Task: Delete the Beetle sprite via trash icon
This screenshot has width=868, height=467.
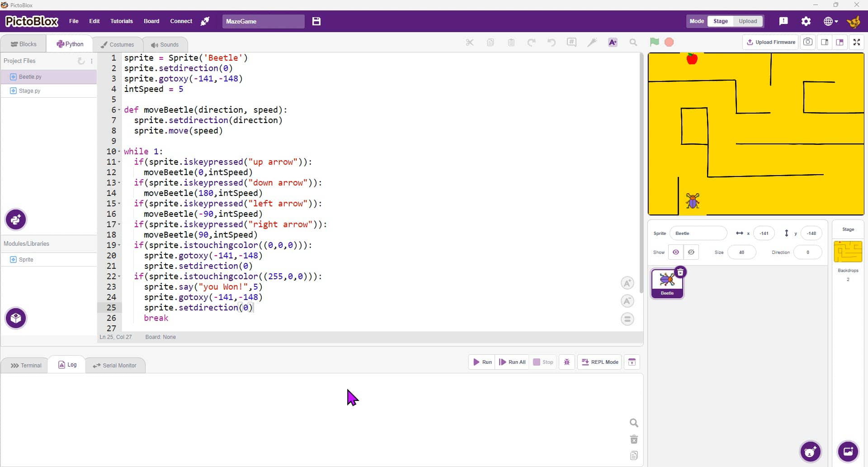Action: click(680, 272)
